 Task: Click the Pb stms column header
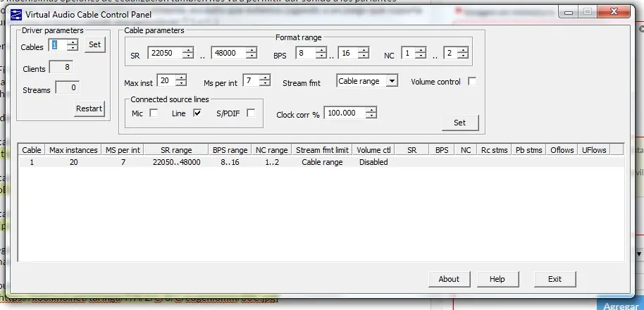pyautogui.click(x=529, y=150)
